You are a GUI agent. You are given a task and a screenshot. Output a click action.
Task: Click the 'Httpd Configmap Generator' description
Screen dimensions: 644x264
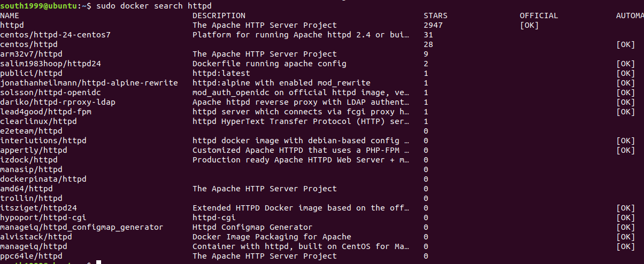click(x=252, y=227)
